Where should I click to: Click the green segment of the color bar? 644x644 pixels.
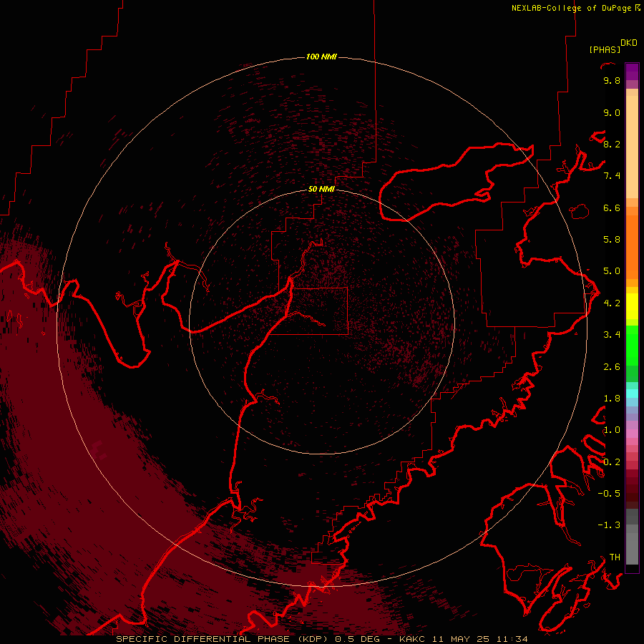[x=632, y=346]
